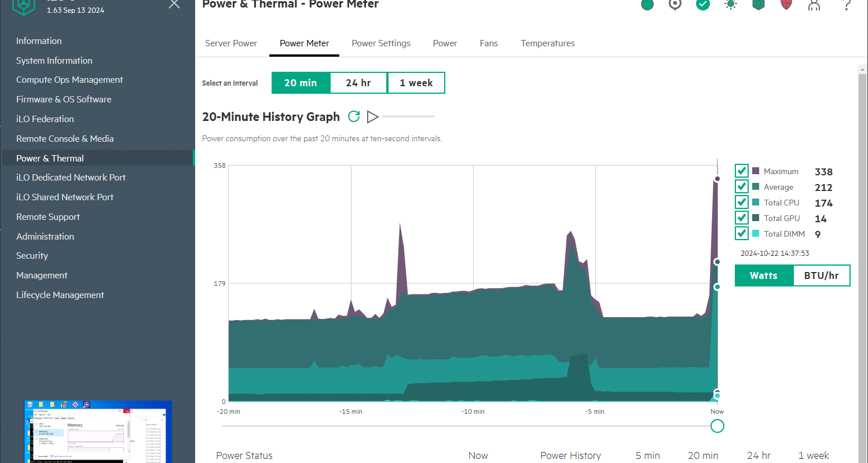Click the timestamp 2024-10-22 14:37:53
Viewport: 868px width, 463px height.
775,253
